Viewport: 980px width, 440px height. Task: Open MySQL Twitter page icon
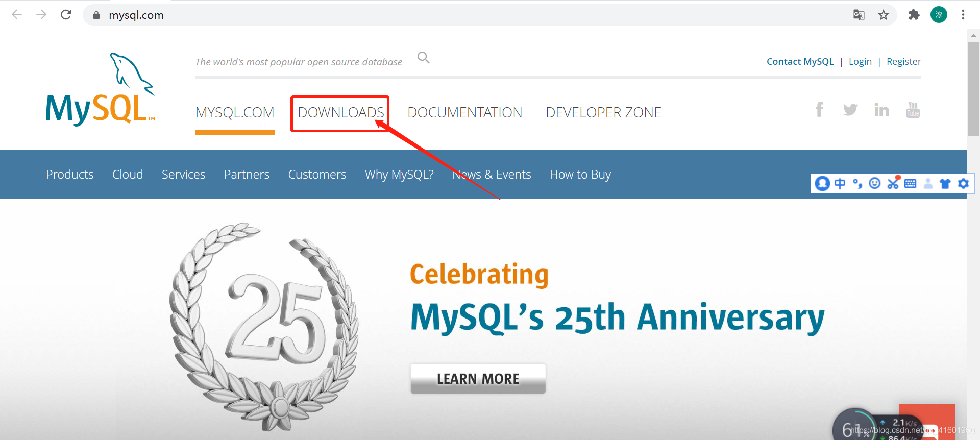(x=850, y=110)
